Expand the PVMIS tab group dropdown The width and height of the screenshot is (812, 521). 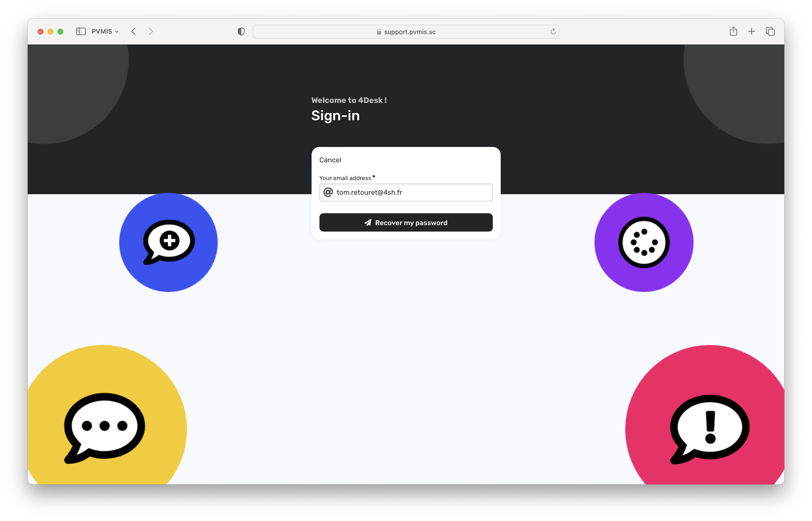pyautogui.click(x=105, y=31)
